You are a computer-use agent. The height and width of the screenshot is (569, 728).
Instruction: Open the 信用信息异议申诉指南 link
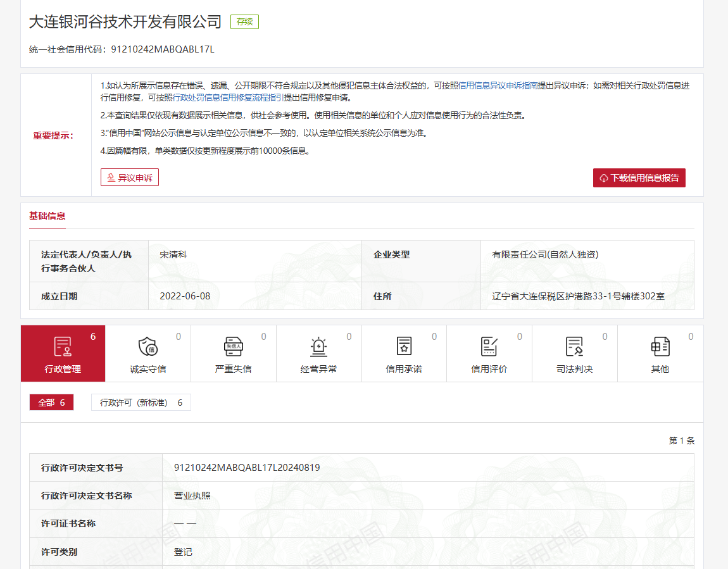pos(498,85)
